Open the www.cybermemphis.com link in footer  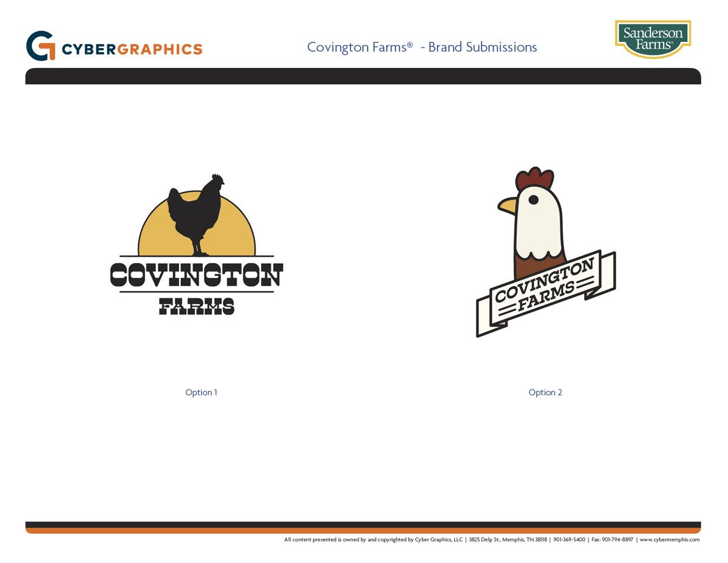669,539
